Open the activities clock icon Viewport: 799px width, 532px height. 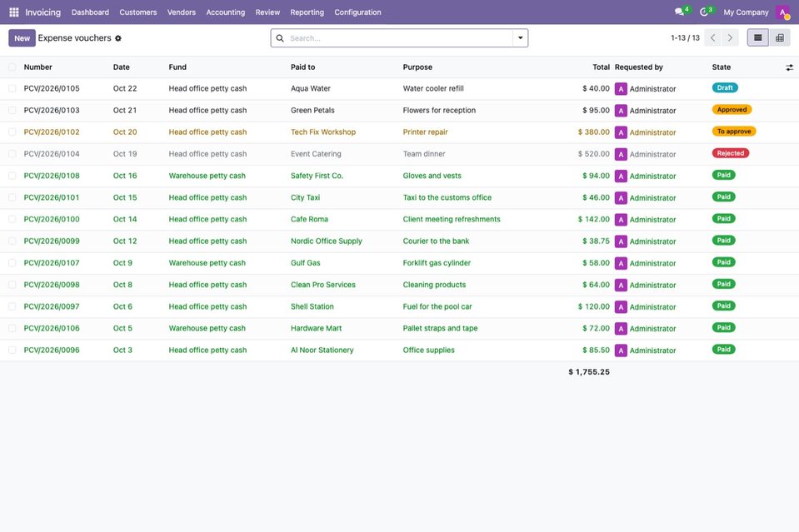[x=704, y=12]
